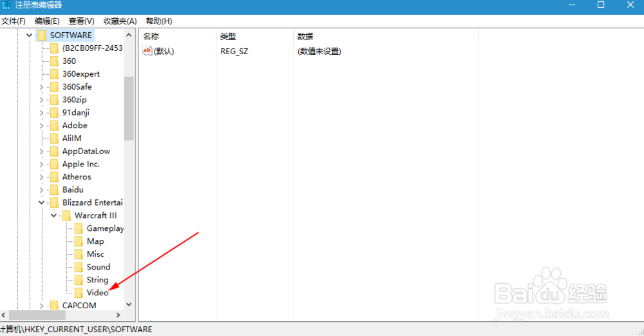The width and height of the screenshot is (644, 336).
Task: Click the Sound folder icon
Action: pos(79,267)
